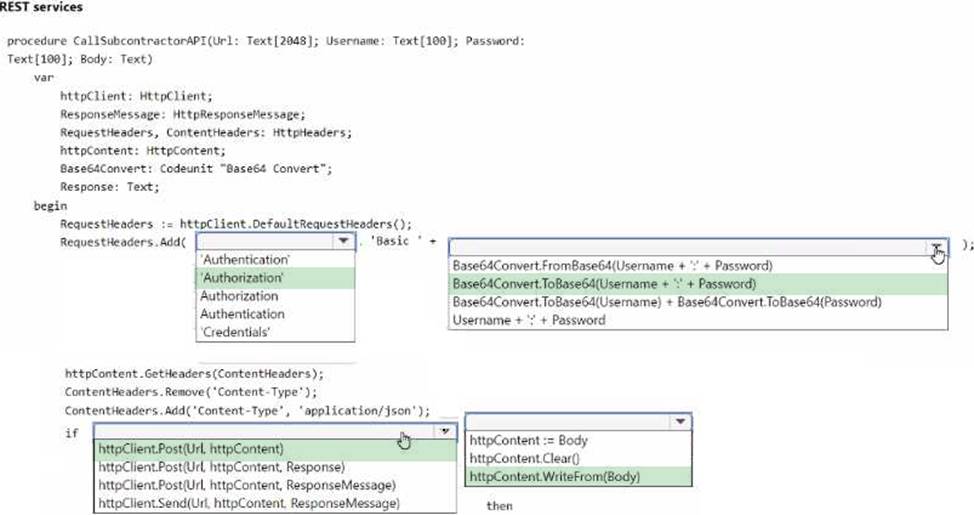
Task: Choose Base64Convert.FromBase64(Username + ':' + Password) option
Action: point(612,266)
